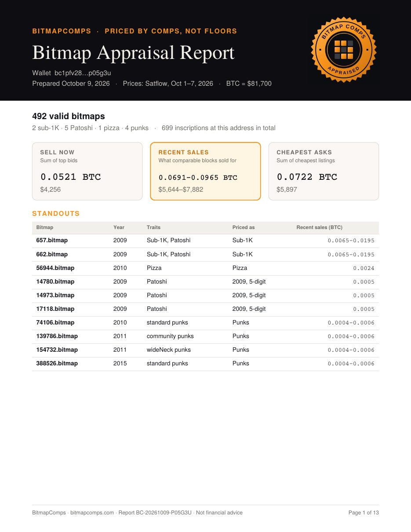Click the Bitmap Appraisal Report title
411x532 pixels.
[133, 53]
